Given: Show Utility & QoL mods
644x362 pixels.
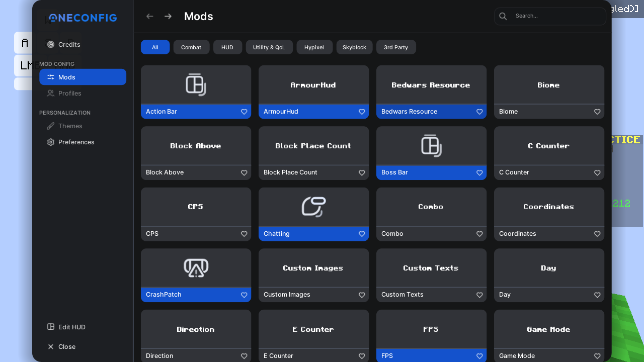Looking at the screenshot, I should [x=269, y=47].
